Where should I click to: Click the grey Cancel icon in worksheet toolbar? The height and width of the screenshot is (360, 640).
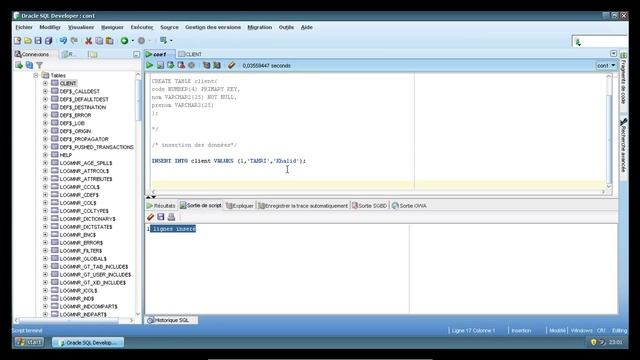[191, 65]
